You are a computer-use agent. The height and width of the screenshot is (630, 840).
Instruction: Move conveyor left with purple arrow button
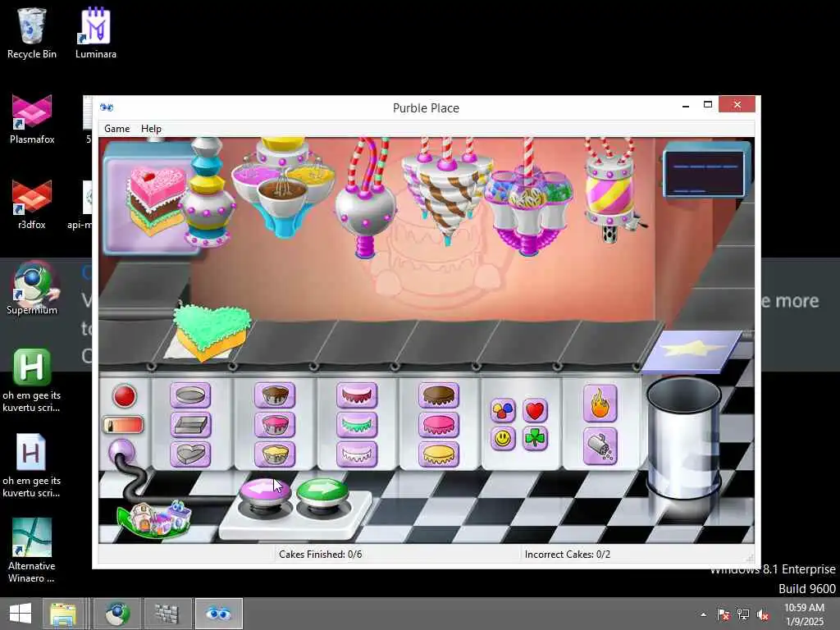tap(265, 491)
